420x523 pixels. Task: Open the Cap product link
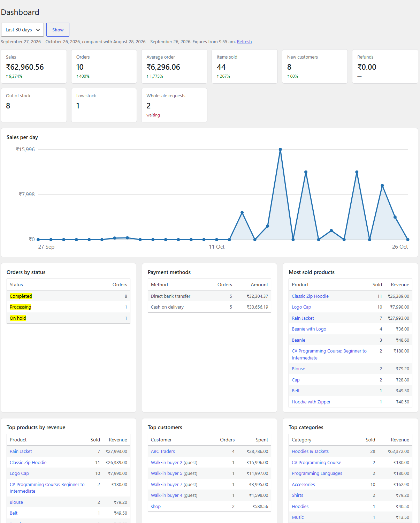296,380
